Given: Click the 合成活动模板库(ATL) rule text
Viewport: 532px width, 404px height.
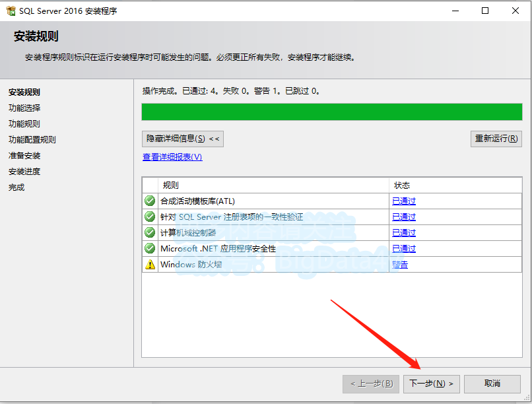Looking at the screenshot, I should (197, 201).
